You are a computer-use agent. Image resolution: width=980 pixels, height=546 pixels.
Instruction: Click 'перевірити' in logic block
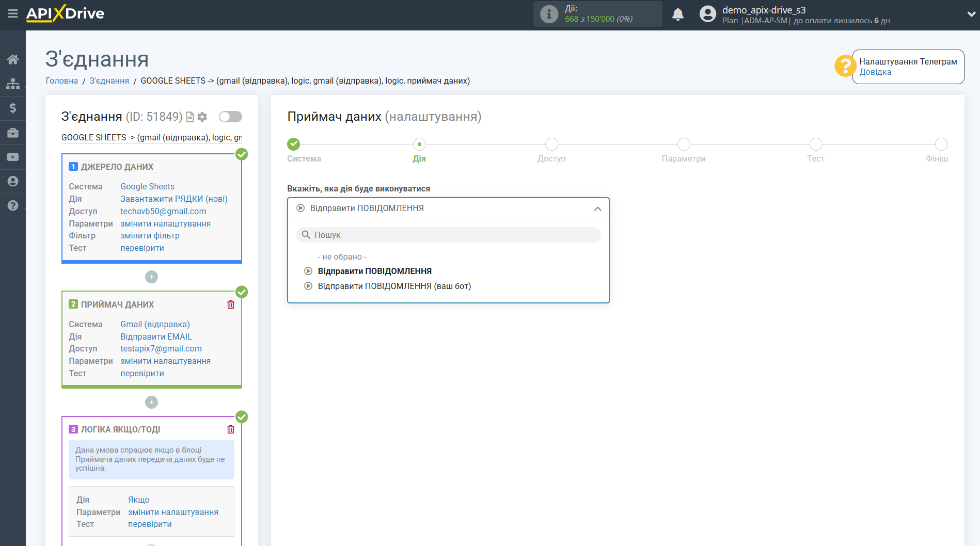(x=150, y=524)
